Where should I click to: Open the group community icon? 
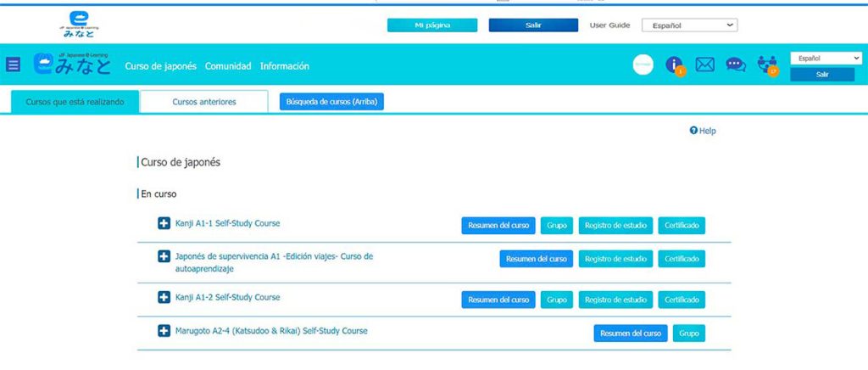768,65
